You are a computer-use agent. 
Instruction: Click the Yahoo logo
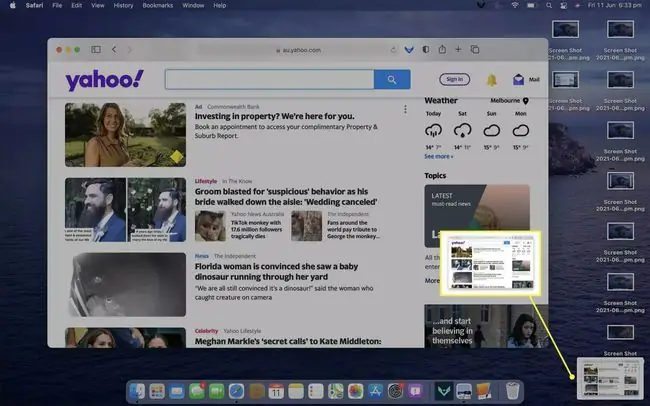(104, 80)
